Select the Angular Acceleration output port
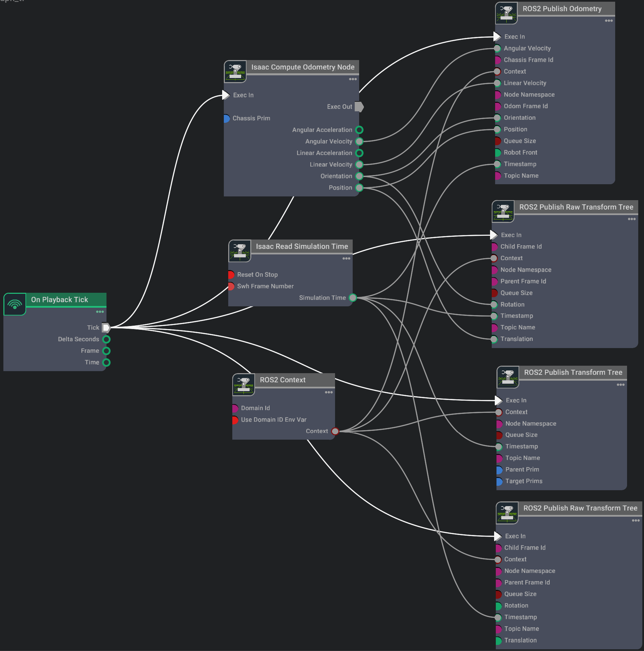 click(359, 130)
